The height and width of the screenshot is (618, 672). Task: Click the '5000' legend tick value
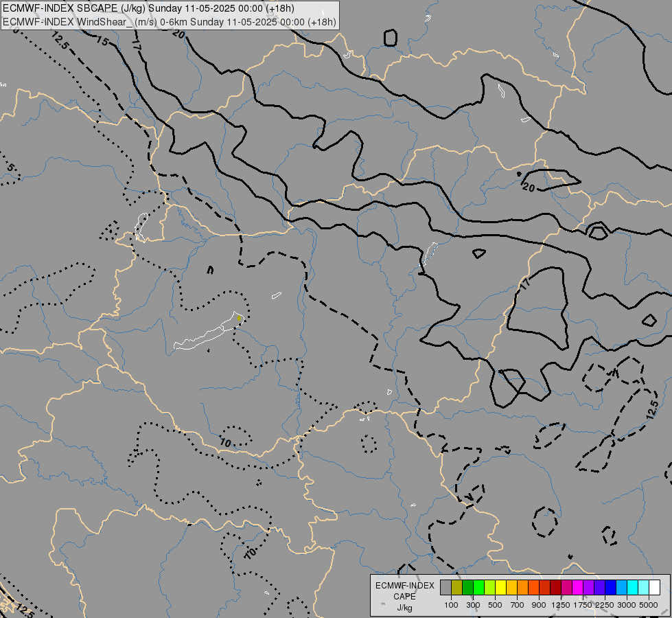(649, 605)
